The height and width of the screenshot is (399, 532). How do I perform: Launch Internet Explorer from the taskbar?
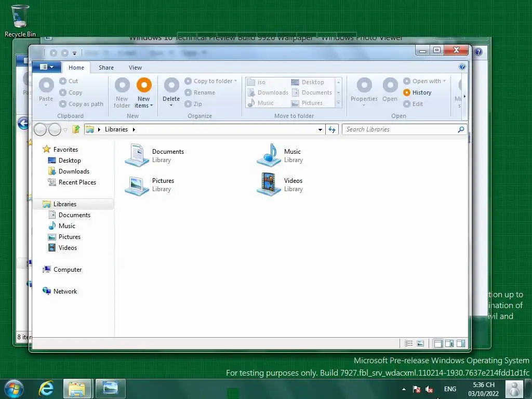click(x=46, y=389)
